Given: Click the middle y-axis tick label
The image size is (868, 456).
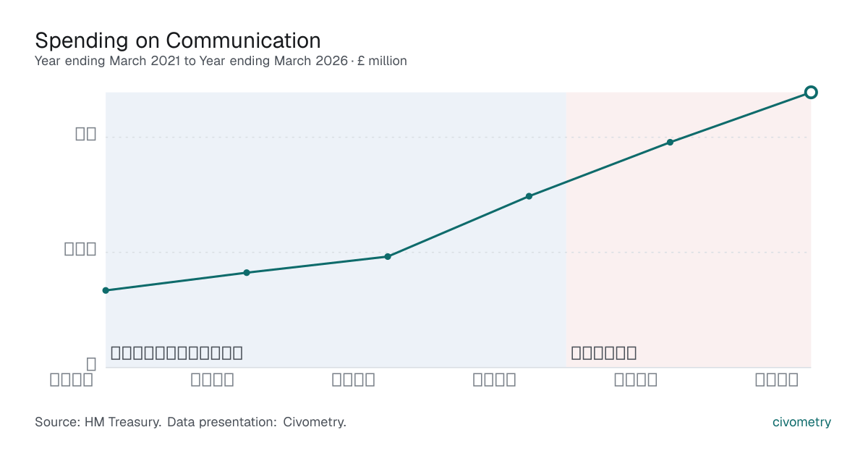Looking at the screenshot, I should pos(80,249).
